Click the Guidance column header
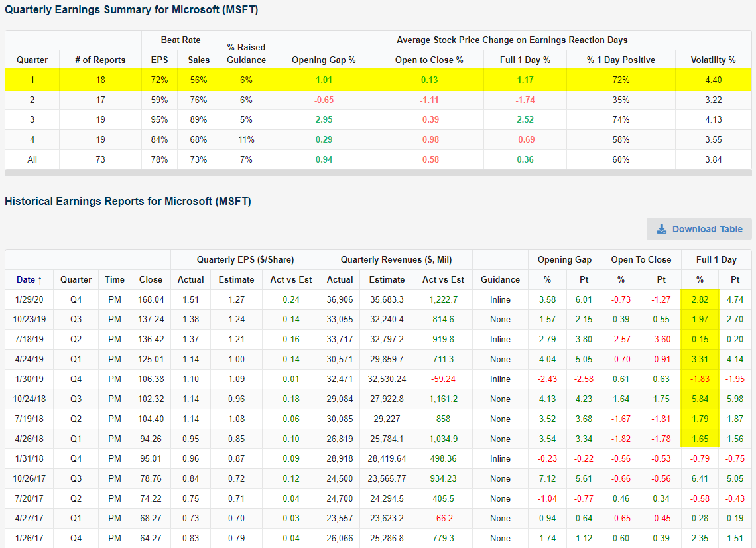Image resolution: width=756 pixels, height=548 pixels. tap(500, 279)
